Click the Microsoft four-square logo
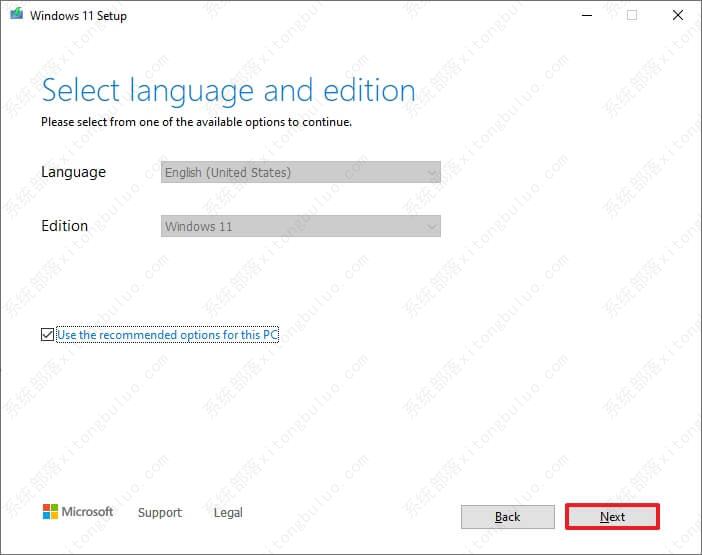This screenshot has height=555, width=702. coord(50,512)
